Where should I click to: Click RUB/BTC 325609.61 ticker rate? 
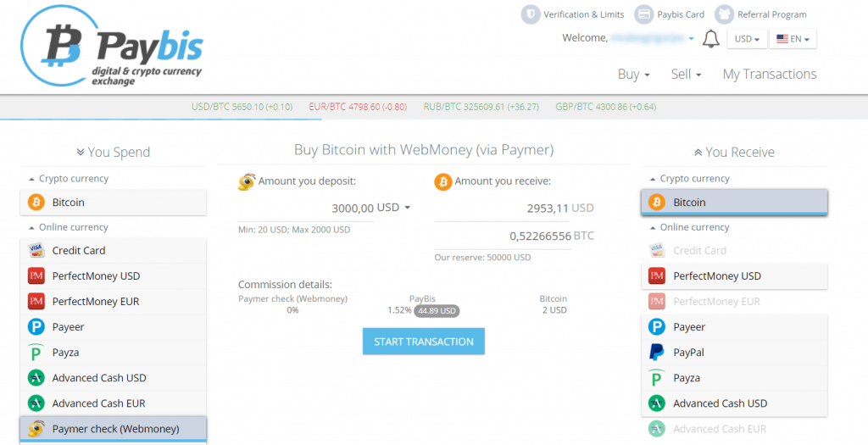click(481, 107)
